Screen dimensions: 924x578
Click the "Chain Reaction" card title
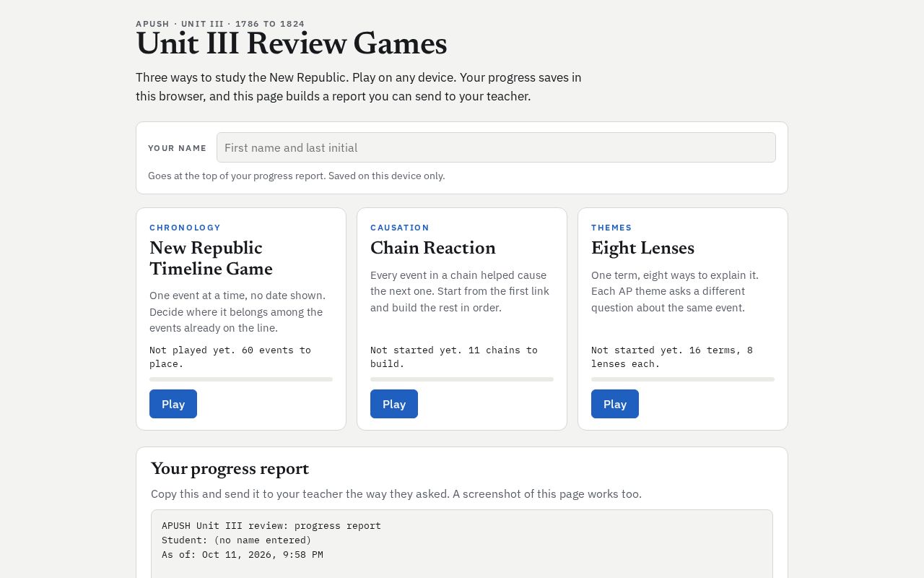[x=433, y=249]
